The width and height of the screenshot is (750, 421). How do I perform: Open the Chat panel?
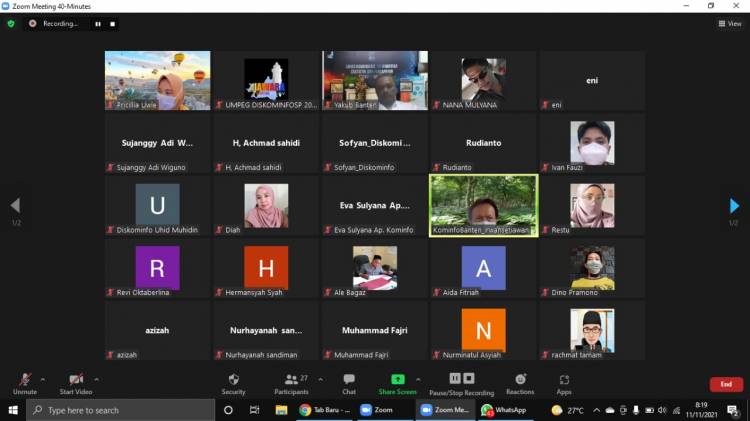point(349,384)
